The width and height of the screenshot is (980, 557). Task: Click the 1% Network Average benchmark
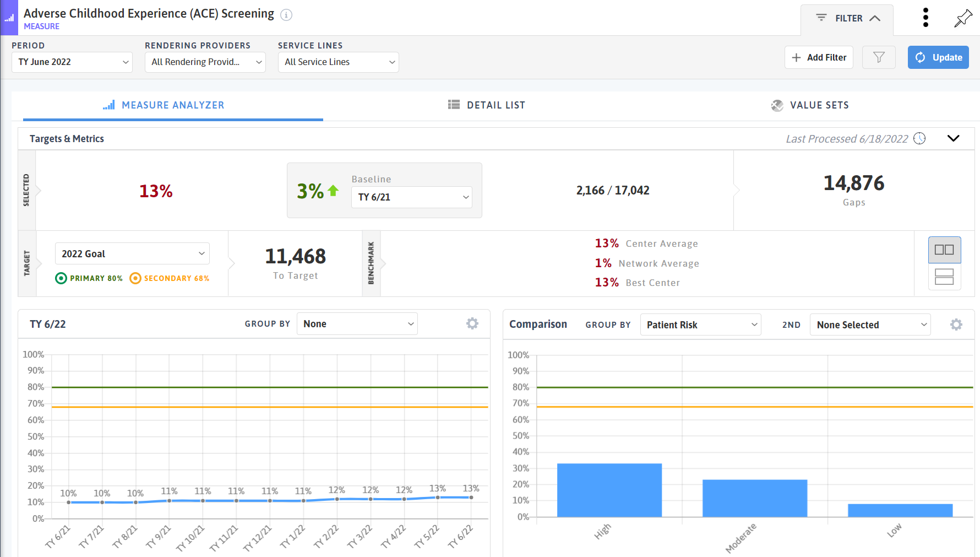647,263
